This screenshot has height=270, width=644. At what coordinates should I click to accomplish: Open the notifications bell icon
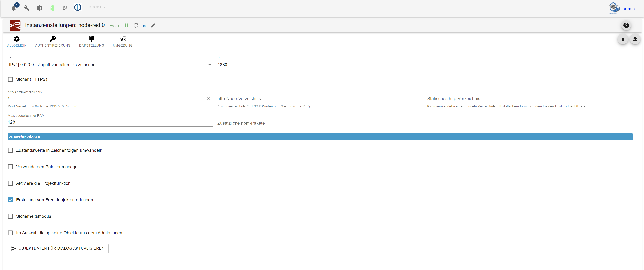[x=14, y=8]
